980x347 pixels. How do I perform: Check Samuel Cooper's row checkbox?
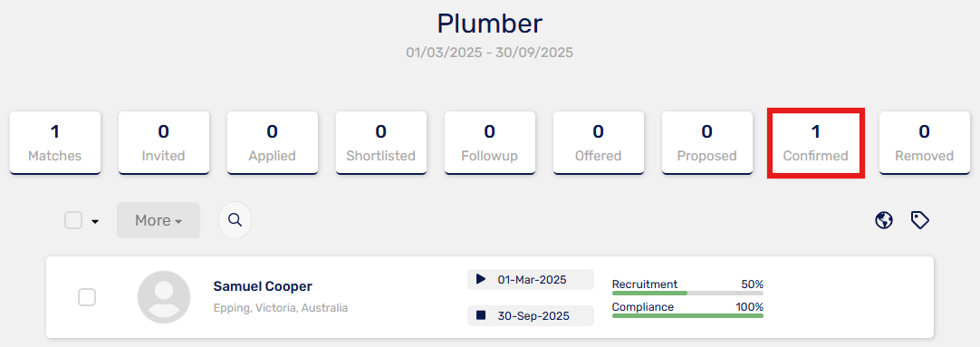tap(87, 297)
